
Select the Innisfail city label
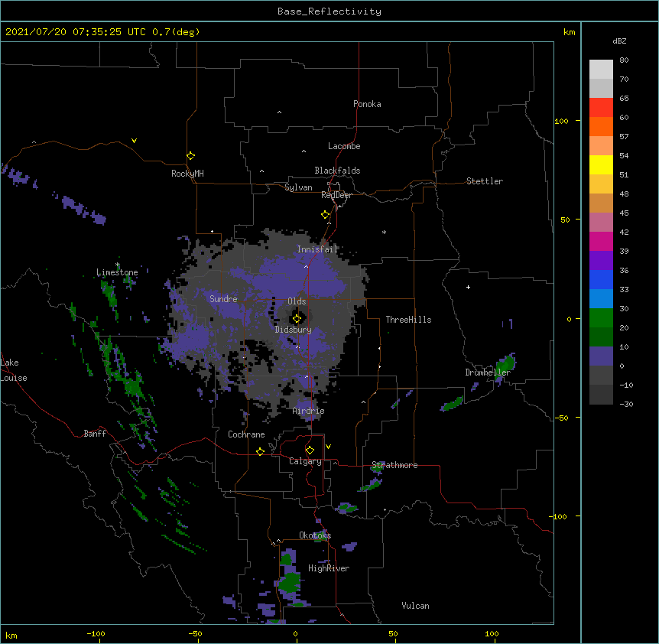[x=317, y=249]
